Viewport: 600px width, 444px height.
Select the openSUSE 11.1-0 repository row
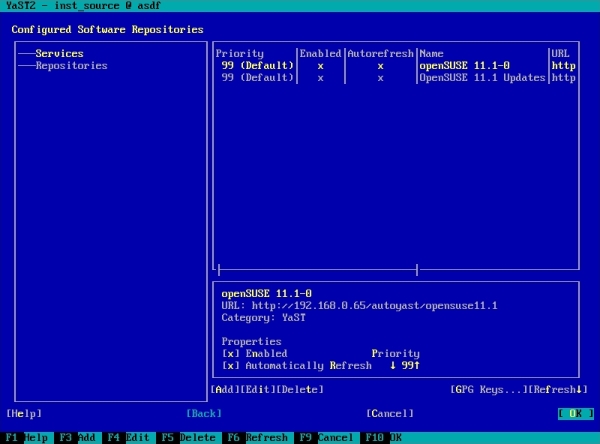click(x=396, y=65)
